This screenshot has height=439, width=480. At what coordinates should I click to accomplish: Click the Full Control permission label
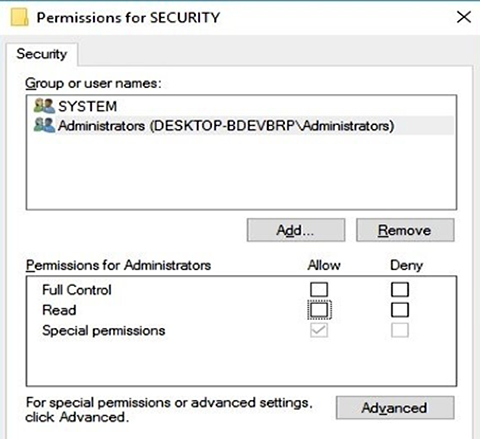pyautogui.click(x=77, y=290)
